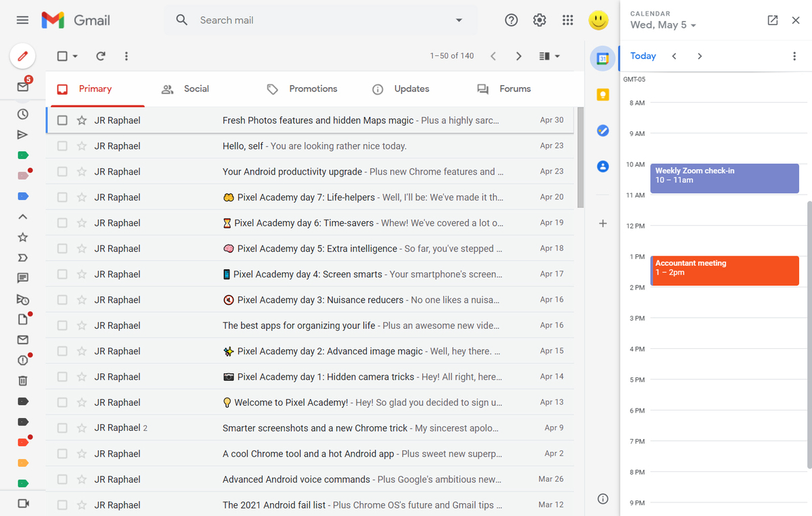Click the red Compose pencil button

tap(22, 56)
